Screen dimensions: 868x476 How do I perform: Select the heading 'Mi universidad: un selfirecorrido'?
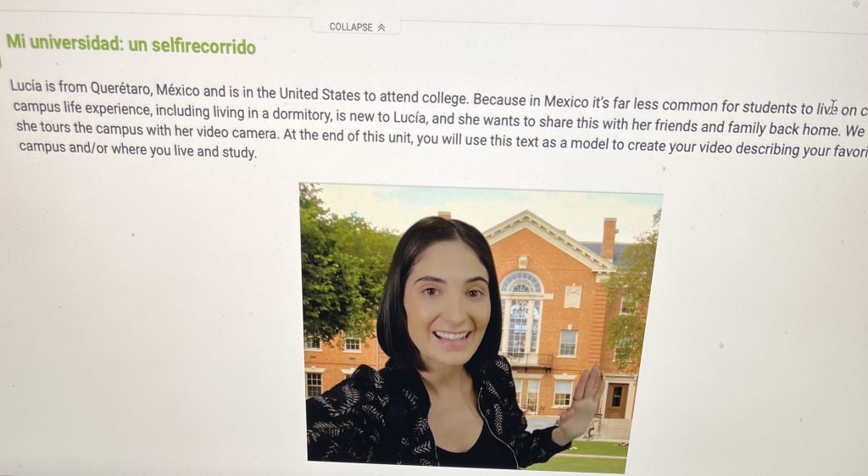(131, 44)
